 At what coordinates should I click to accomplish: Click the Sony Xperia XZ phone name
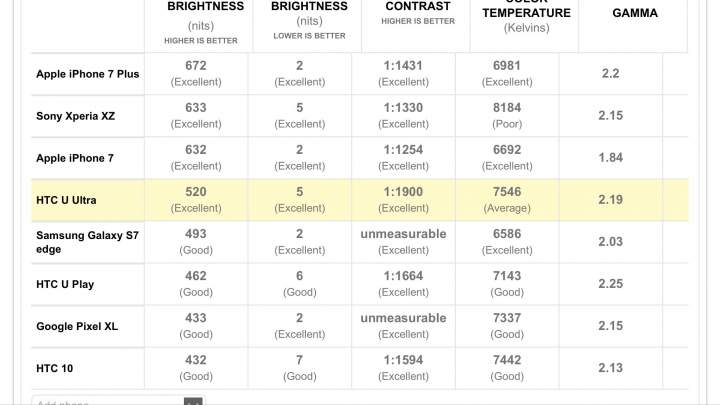pyautogui.click(x=76, y=116)
